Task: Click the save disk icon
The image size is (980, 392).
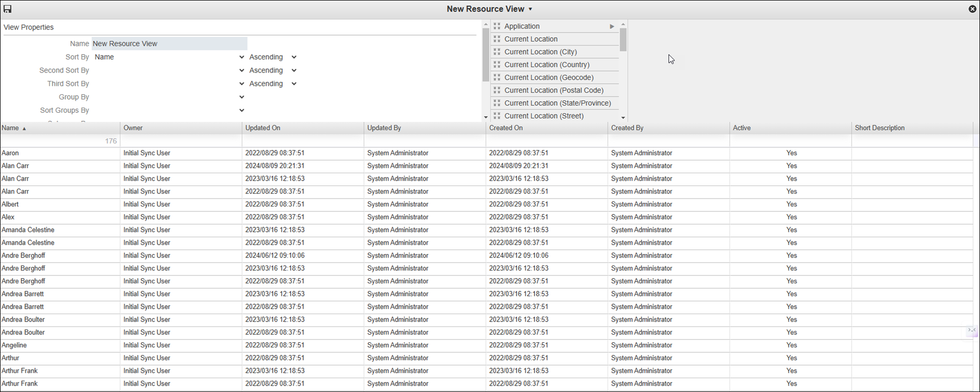Action: 7,9
